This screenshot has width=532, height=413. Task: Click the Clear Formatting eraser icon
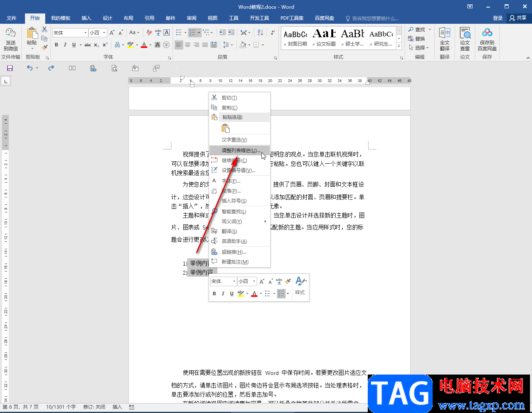(149, 33)
